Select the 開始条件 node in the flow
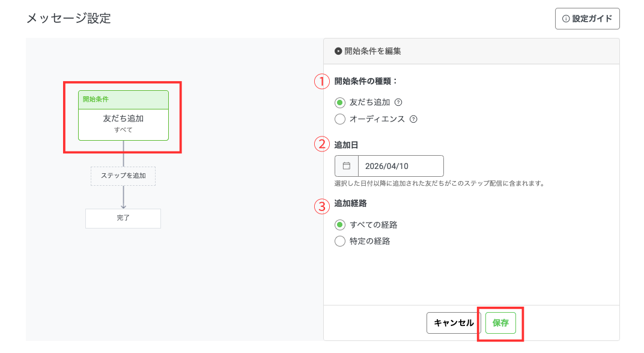This screenshot has width=644, height=353. [x=123, y=115]
